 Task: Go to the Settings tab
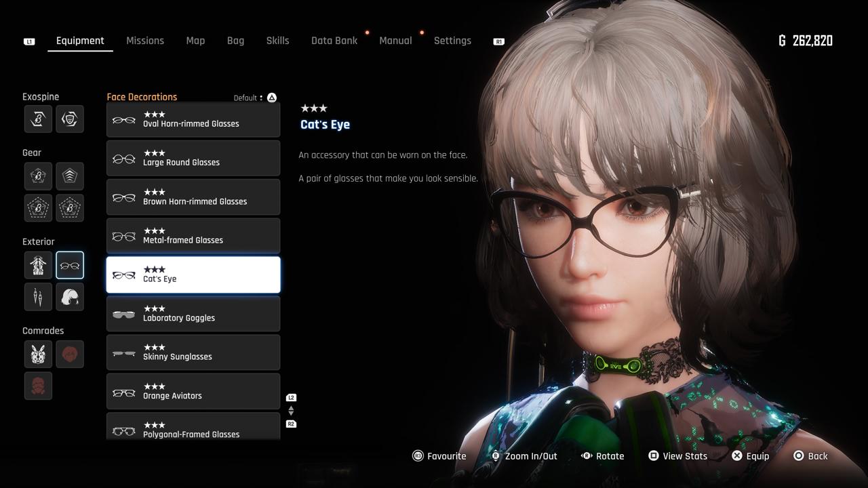452,41
